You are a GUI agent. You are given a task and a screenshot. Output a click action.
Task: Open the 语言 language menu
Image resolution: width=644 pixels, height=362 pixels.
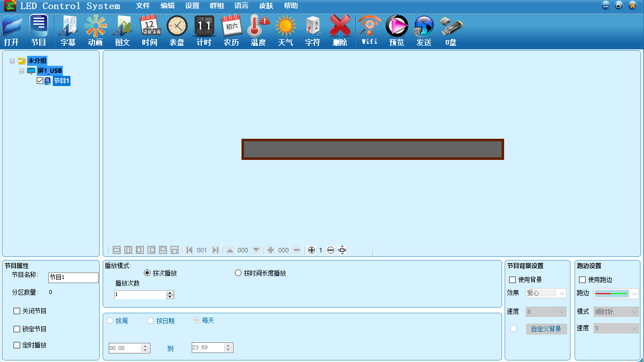241,6
